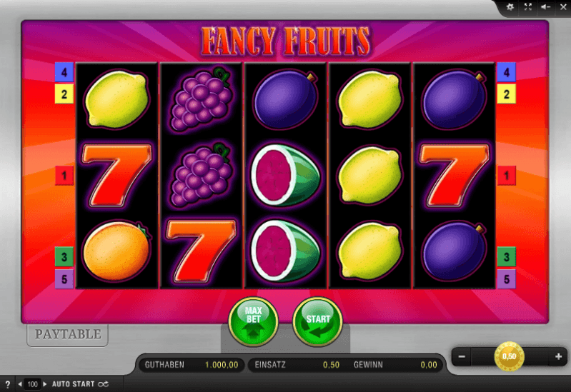Click the MAX BET button

(x=253, y=321)
